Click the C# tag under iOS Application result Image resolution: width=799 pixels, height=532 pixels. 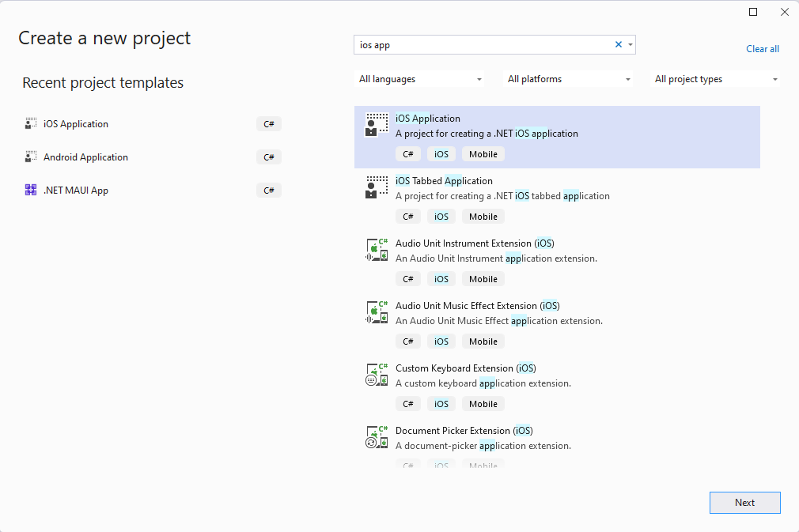point(408,154)
